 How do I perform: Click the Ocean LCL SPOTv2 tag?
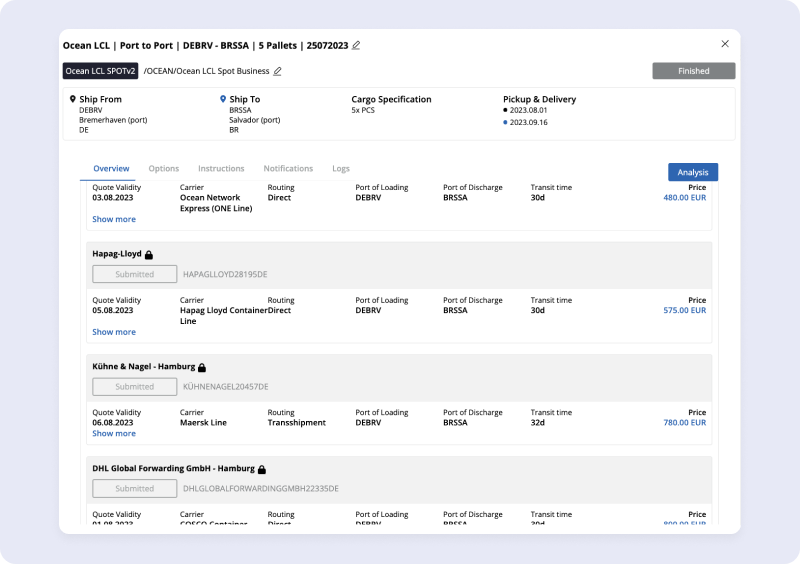[101, 71]
